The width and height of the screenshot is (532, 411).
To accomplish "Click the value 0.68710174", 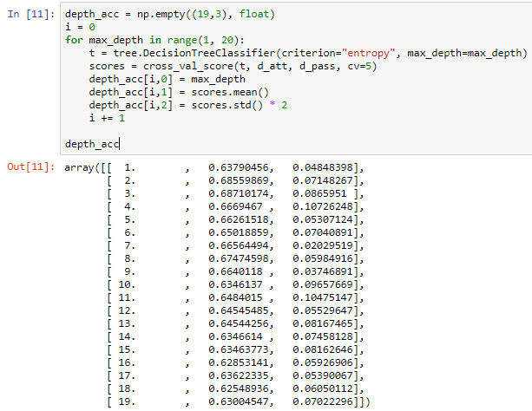I will coord(239,193).
